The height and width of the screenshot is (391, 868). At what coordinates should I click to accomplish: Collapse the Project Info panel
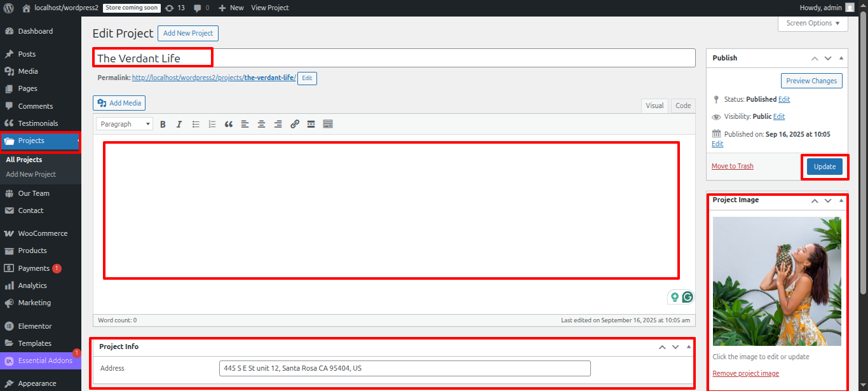pos(689,347)
